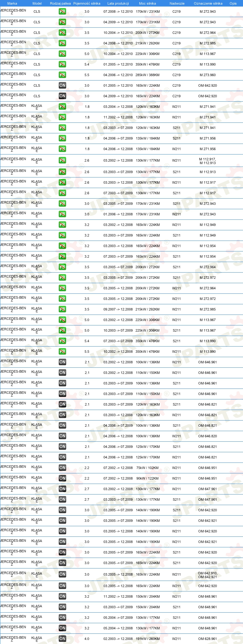Select the diesel ON icon in the 4.0 OM 628.961 row
This screenshot has width=243, height=644.
(x=62, y=639)
